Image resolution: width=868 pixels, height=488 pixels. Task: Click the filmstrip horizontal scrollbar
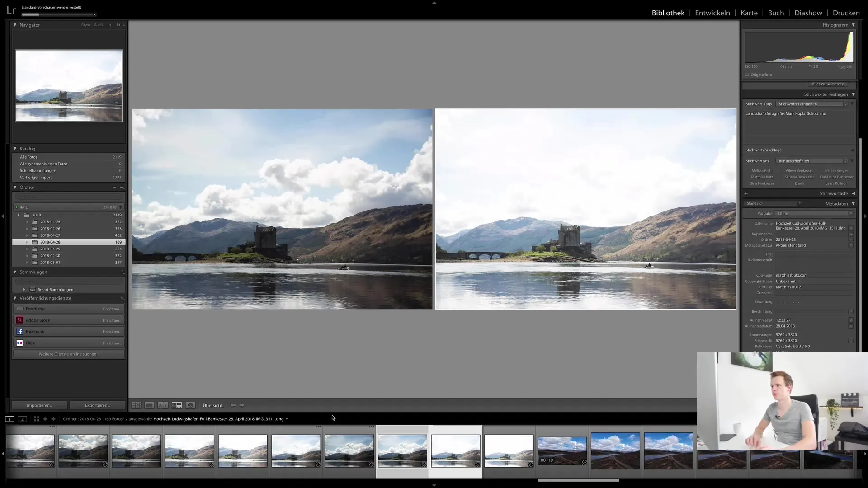[x=578, y=480]
